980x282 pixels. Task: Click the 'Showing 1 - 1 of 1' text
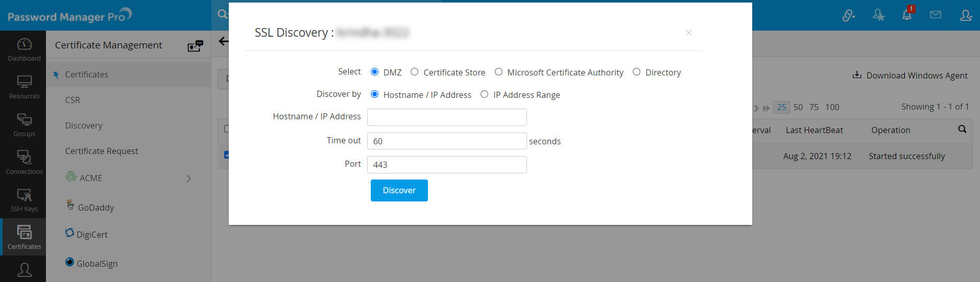pyautogui.click(x=935, y=107)
